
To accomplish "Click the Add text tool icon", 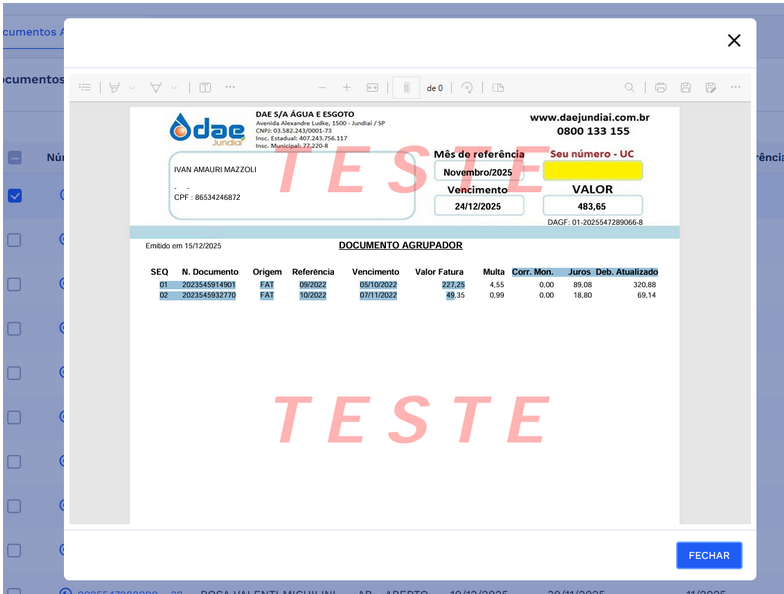I will point(205,88).
